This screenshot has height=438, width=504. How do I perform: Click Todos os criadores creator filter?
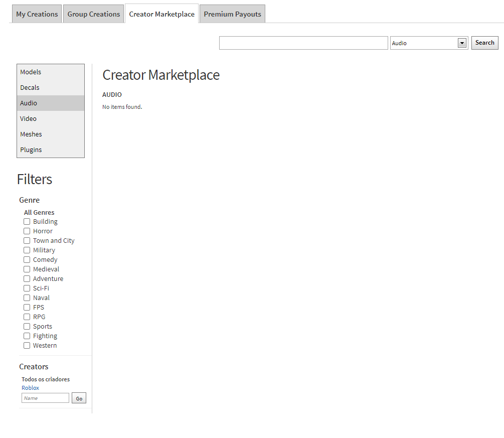46,379
